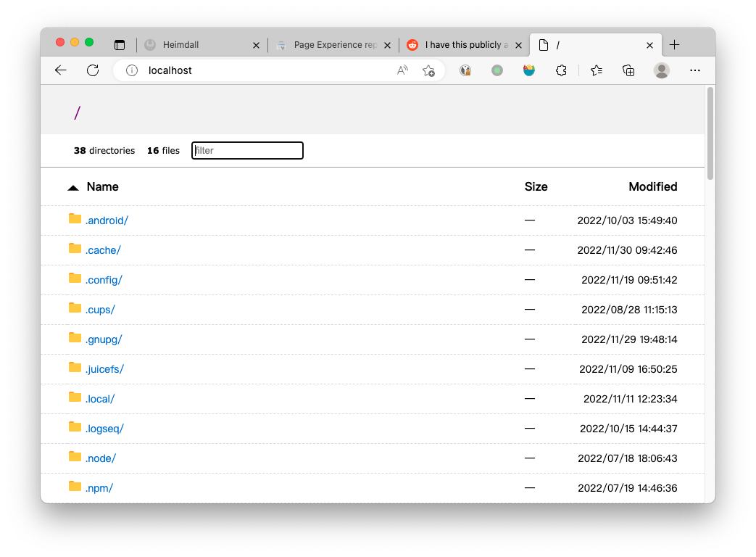Close the Reddit tab
The image size is (756, 557).
pos(518,46)
